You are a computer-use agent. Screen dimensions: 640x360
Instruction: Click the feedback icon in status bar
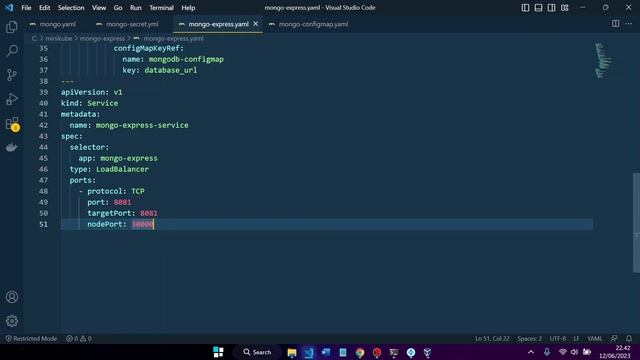coord(614,338)
